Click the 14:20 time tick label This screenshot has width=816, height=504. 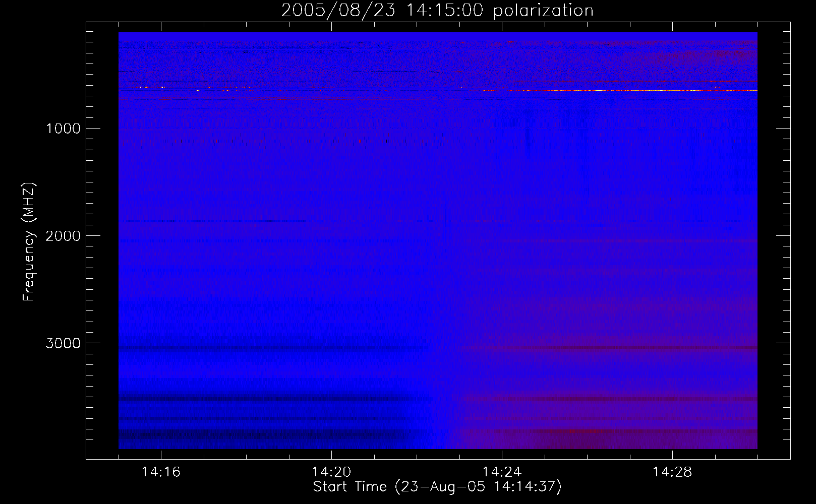click(331, 472)
